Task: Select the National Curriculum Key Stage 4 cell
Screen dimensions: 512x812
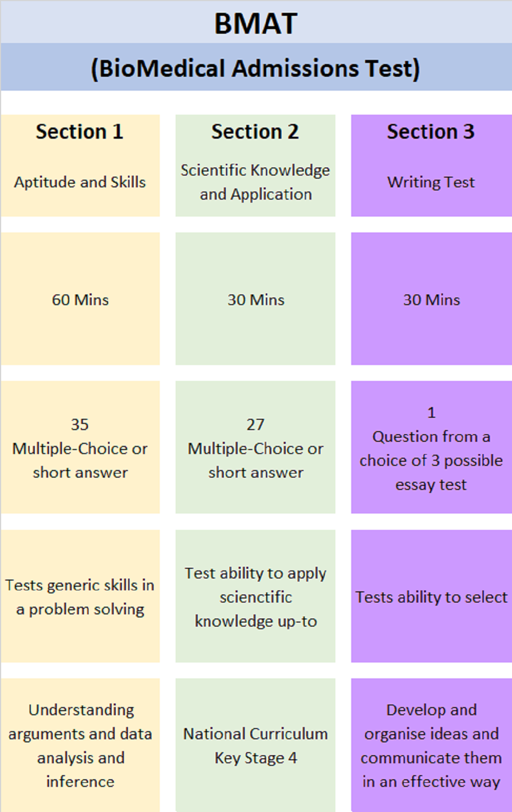Action: pyautogui.click(x=255, y=745)
